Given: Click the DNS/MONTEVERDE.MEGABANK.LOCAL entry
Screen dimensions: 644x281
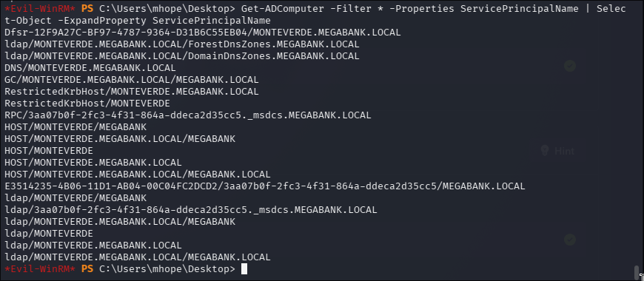Looking at the screenshot, I should (90, 68).
